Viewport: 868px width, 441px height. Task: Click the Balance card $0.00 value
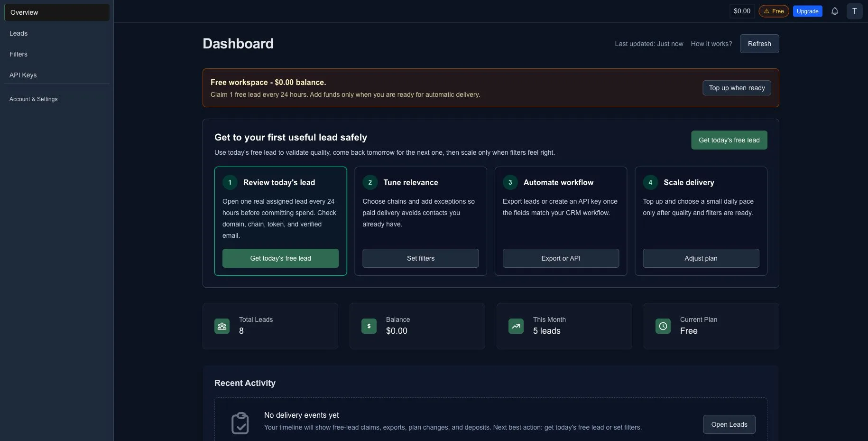397,331
